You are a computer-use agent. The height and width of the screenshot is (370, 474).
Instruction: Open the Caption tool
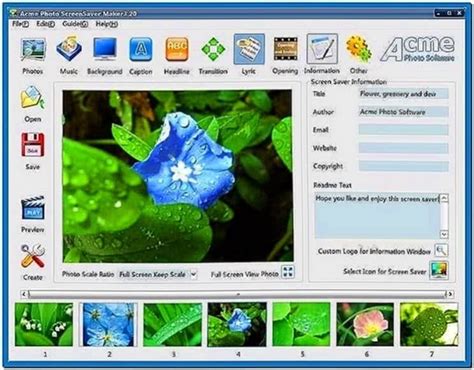(x=141, y=50)
